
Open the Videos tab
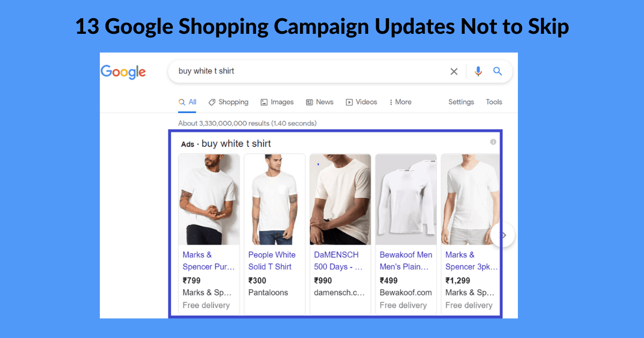(361, 102)
